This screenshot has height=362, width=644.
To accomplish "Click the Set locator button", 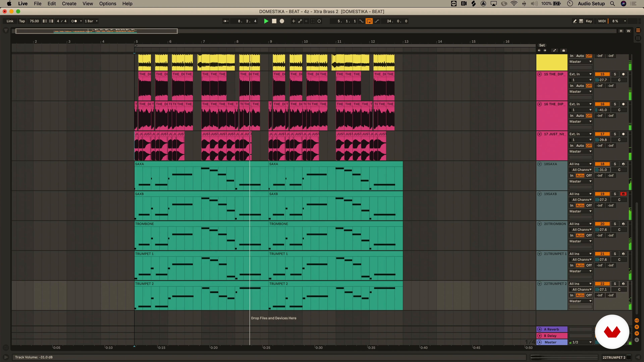I will click(x=542, y=45).
